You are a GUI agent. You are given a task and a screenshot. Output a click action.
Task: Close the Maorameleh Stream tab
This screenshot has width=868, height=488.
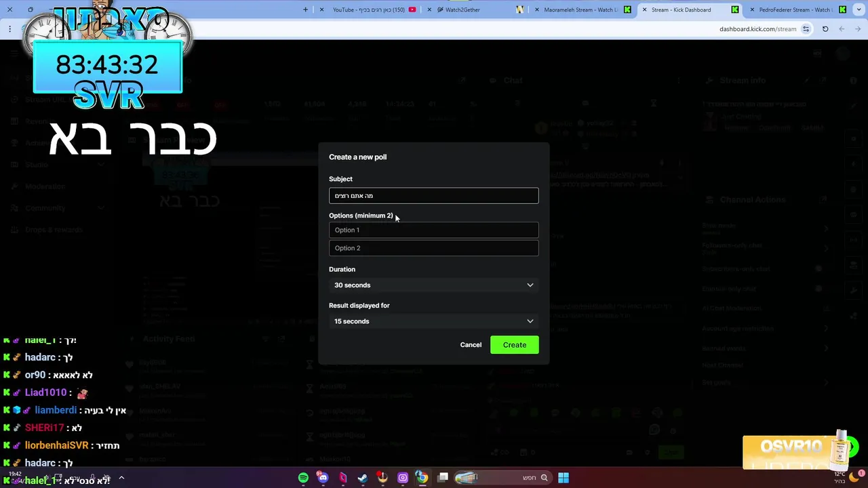(x=537, y=9)
